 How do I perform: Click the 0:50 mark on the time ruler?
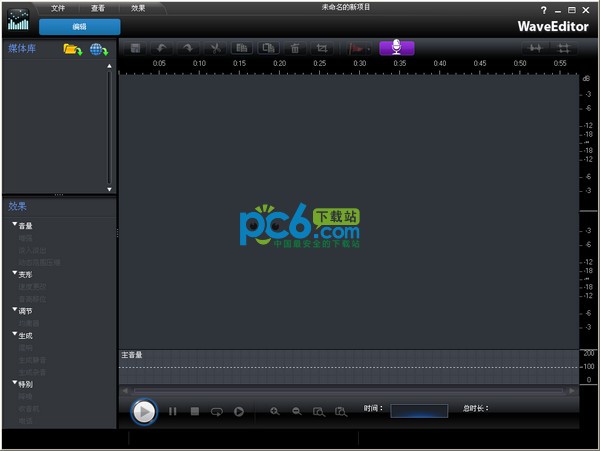pyautogui.click(x=520, y=63)
